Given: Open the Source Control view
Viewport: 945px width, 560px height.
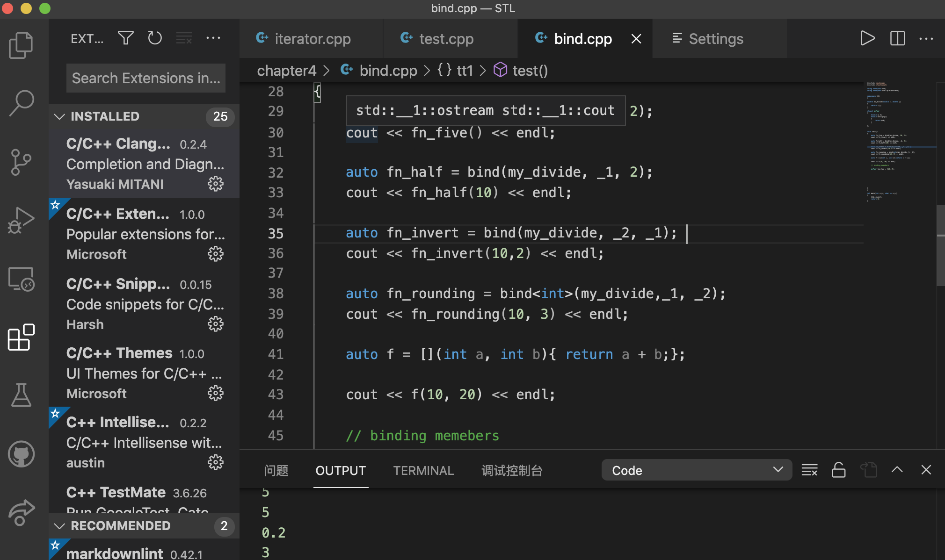Looking at the screenshot, I should coord(22,162).
